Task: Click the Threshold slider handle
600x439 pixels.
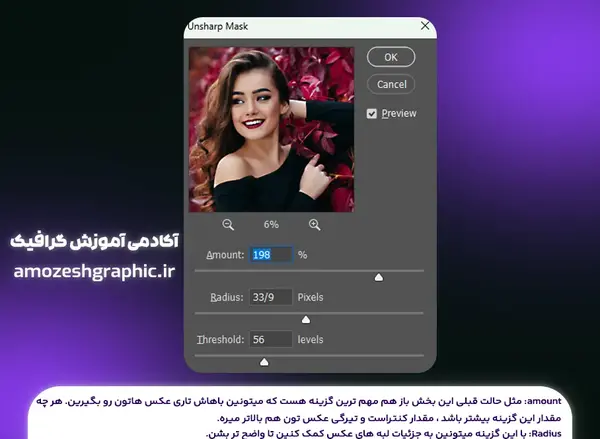Action: pos(264,362)
